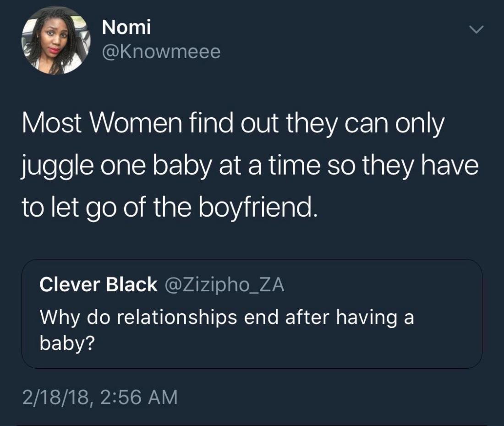Click the tweet date 2/18/18

pyautogui.click(x=55, y=397)
